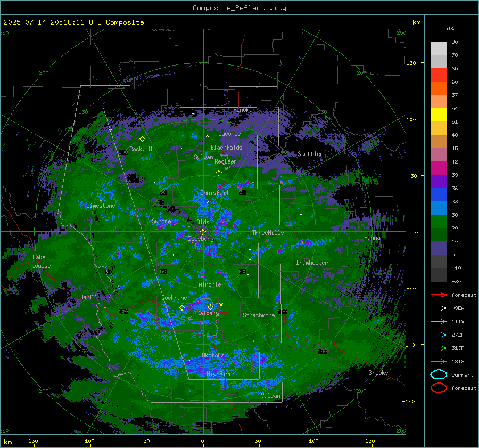Select the slate purple swatch between 10 and 0 dBZ
This screenshot has width=479, height=448.
(439, 248)
